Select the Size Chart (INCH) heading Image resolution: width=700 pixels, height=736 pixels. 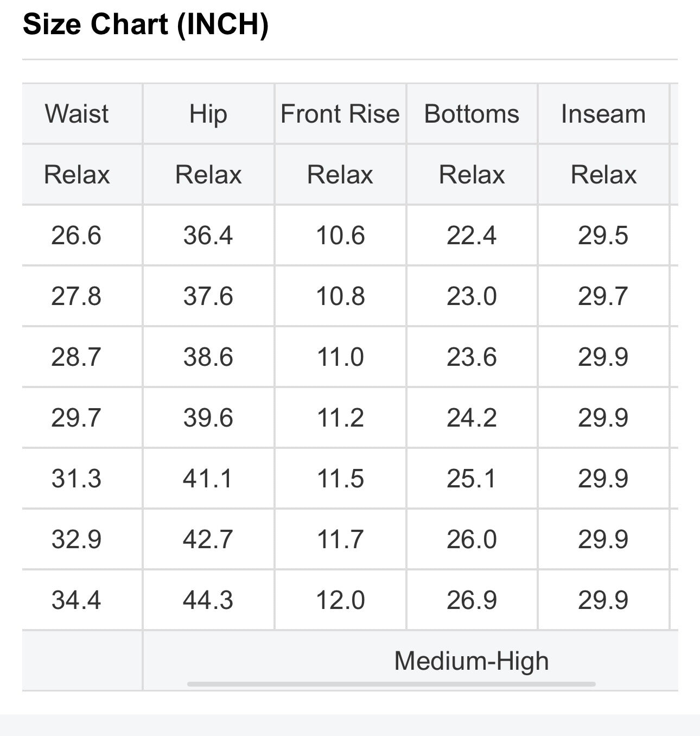[x=145, y=25]
